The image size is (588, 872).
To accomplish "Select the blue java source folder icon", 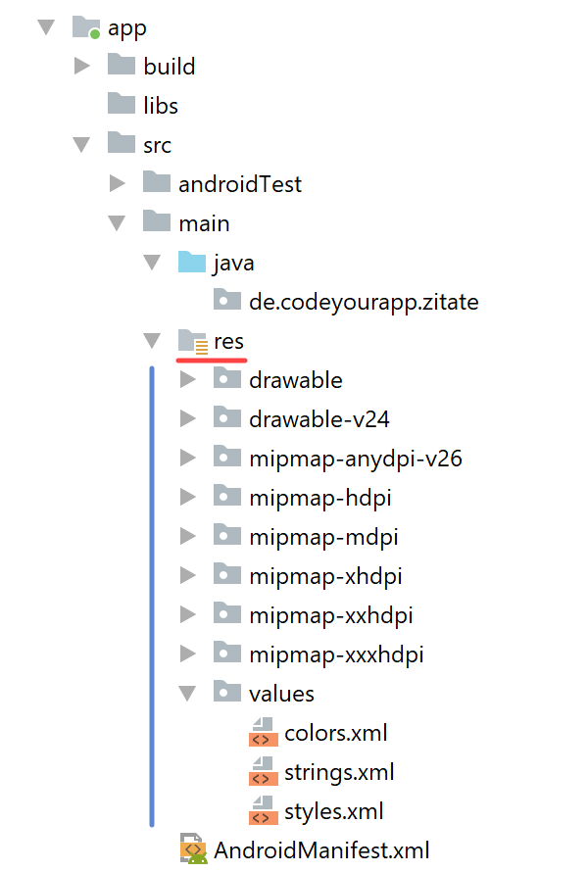I will pos(192,262).
